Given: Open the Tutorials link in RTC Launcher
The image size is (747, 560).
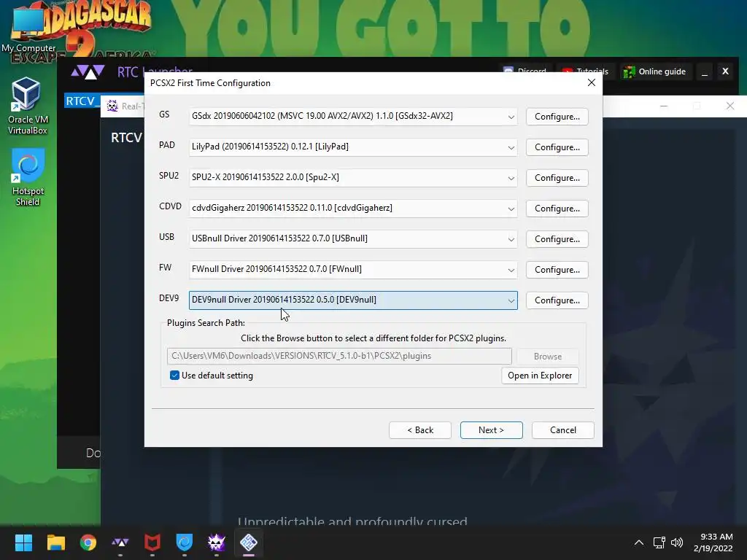Looking at the screenshot, I should coord(586,71).
